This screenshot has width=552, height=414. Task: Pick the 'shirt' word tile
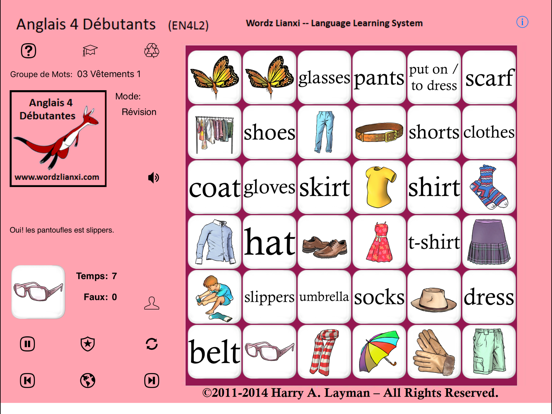[434, 187]
